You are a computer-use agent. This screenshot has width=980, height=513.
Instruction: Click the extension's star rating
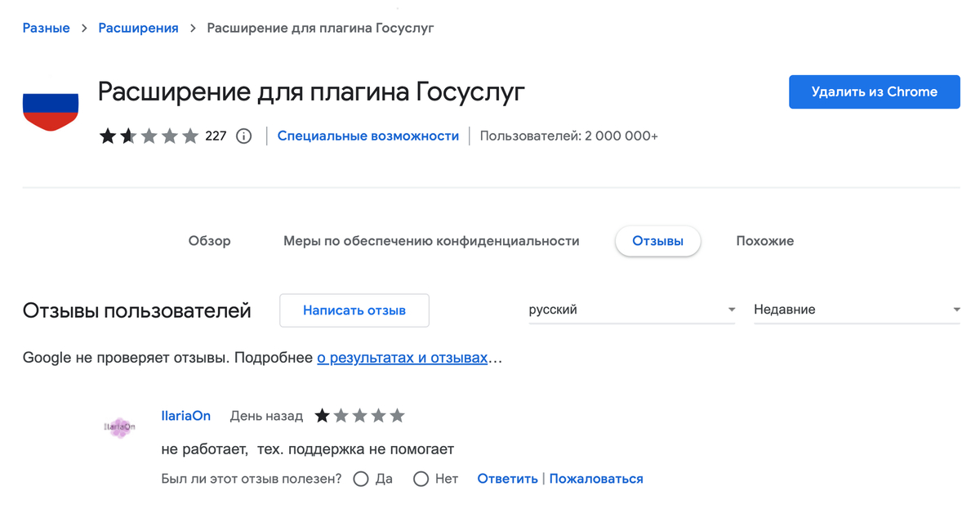tap(149, 136)
